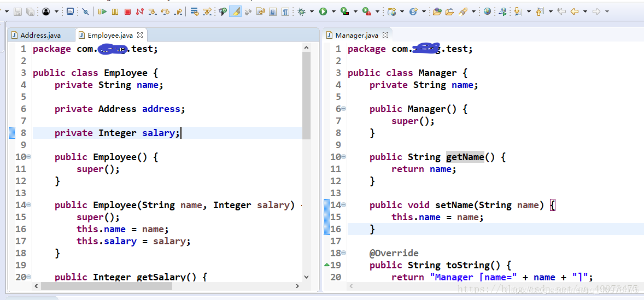Click the Next Annotation down-arrow icon
Viewport: 644px width, 300px height.
pyautogui.click(x=518, y=12)
